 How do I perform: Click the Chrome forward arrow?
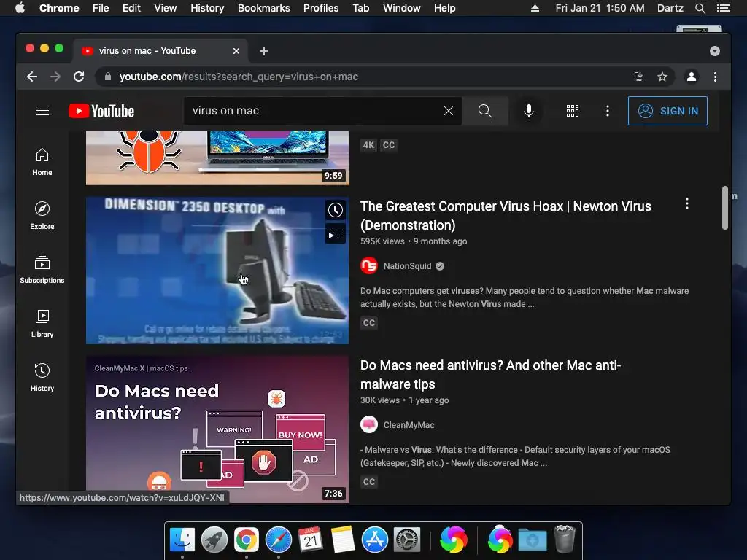55,77
